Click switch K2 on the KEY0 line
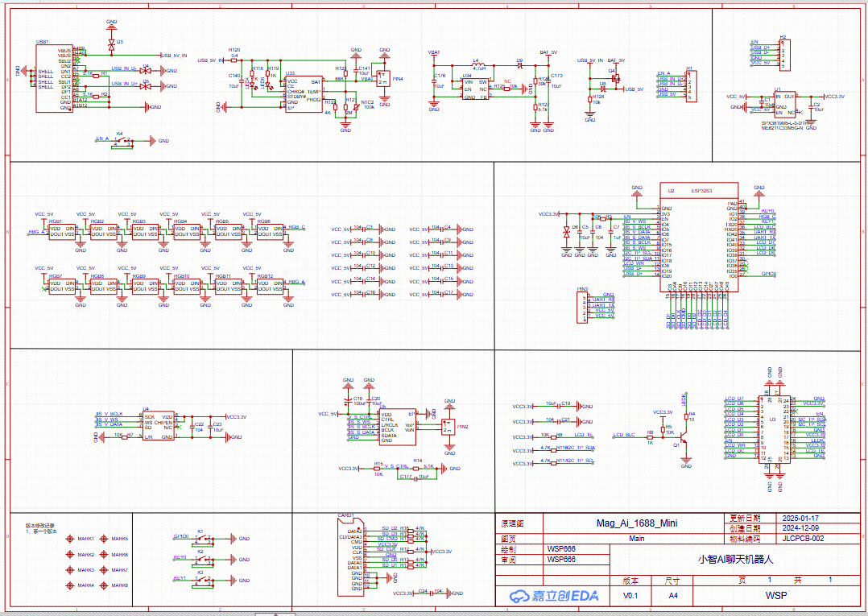 205,560
